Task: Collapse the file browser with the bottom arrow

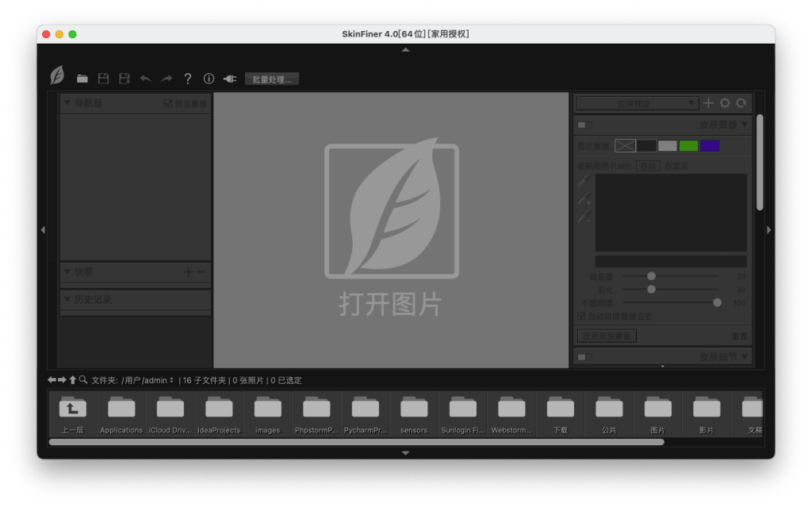Action: tap(406, 453)
